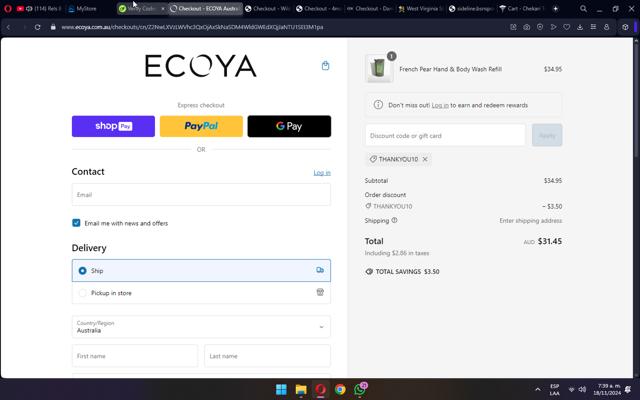
Task: Open Opera from the taskbar
Action: pos(320,389)
